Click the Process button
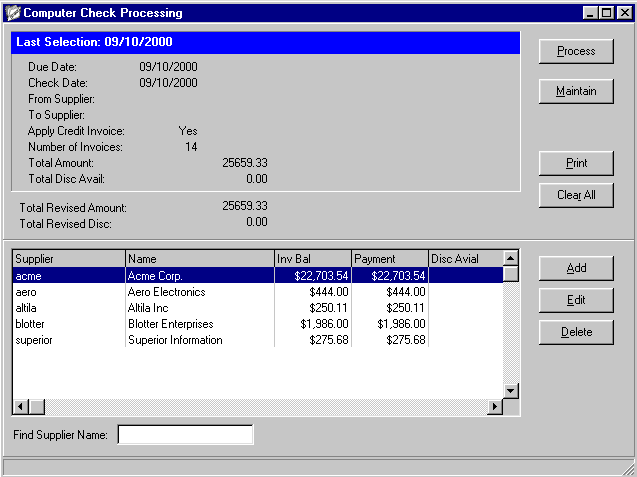This screenshot has height=477, width=637. [576, 51]
